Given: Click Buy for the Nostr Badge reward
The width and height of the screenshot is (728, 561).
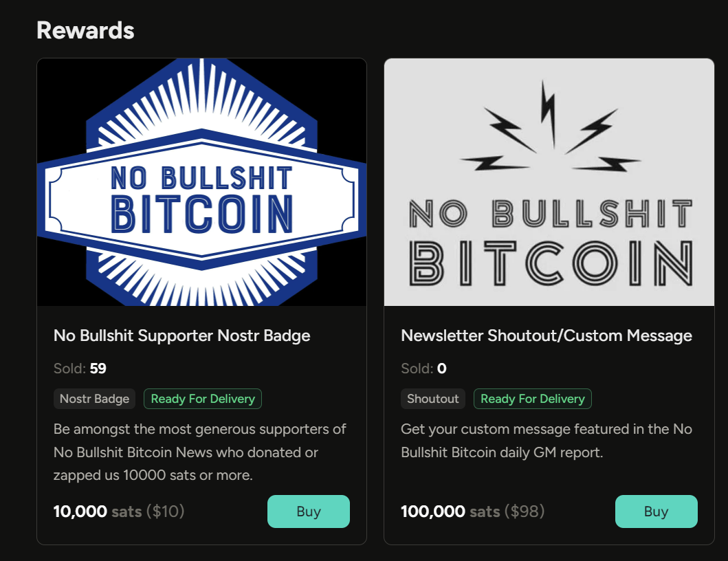Looking at the screenshot, I should [308, 511].
